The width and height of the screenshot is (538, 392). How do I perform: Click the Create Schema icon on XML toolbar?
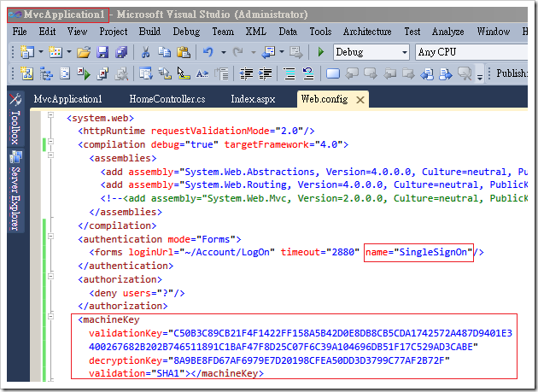coord(27,73)
